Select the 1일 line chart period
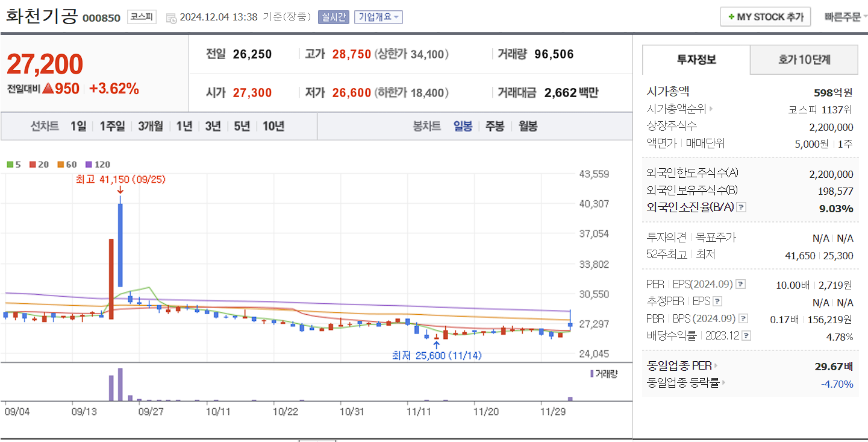Screen dimensions: 868x442 point(78,126)
